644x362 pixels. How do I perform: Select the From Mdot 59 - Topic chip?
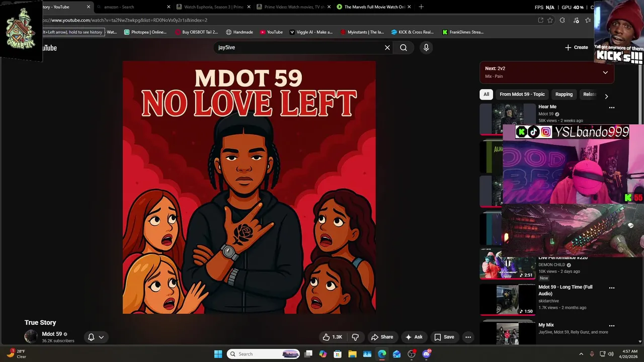(522, 94)
